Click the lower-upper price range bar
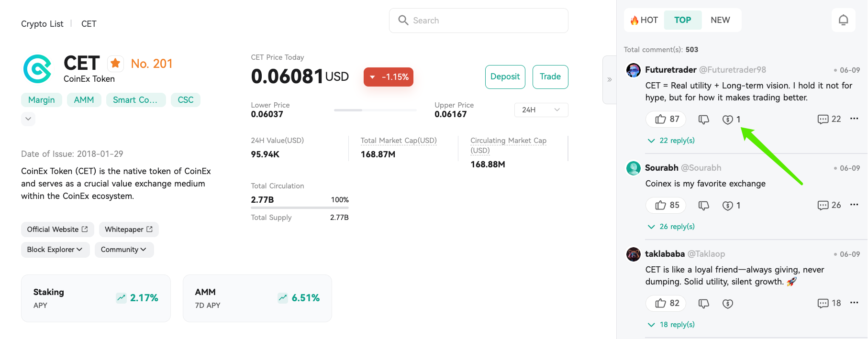The height and width of the screenshot is (339, 868). tap(375, 110)
